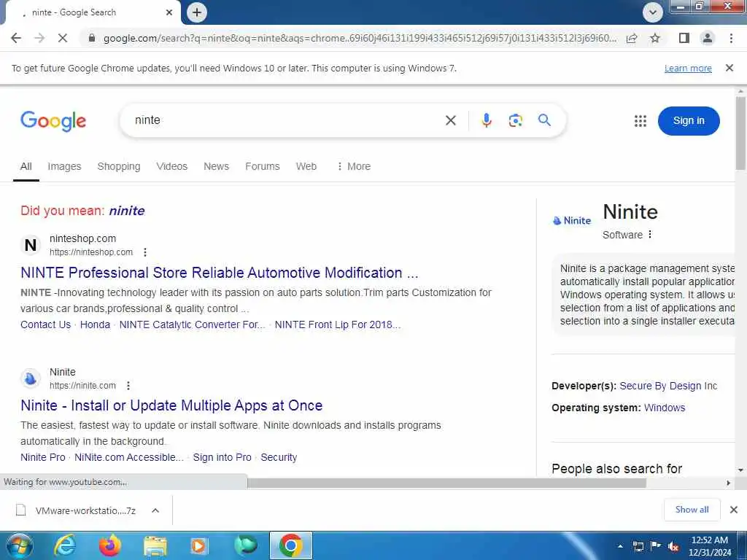View site security lock info

pyautogui.click(x=92, y=38)
